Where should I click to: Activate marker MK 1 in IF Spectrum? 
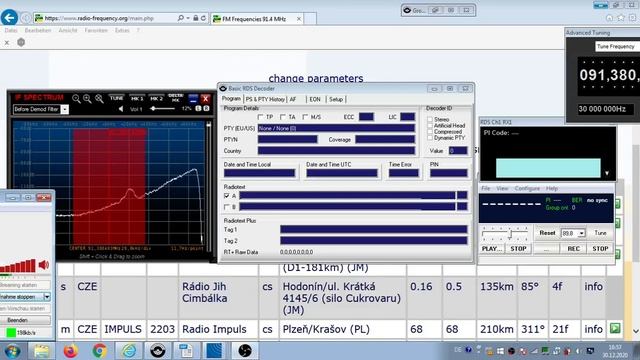click(137, 98)
